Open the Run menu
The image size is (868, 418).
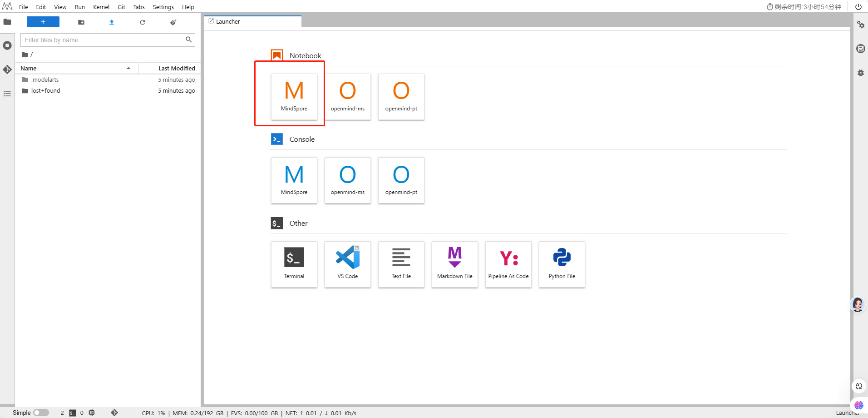tap(80, 7)
